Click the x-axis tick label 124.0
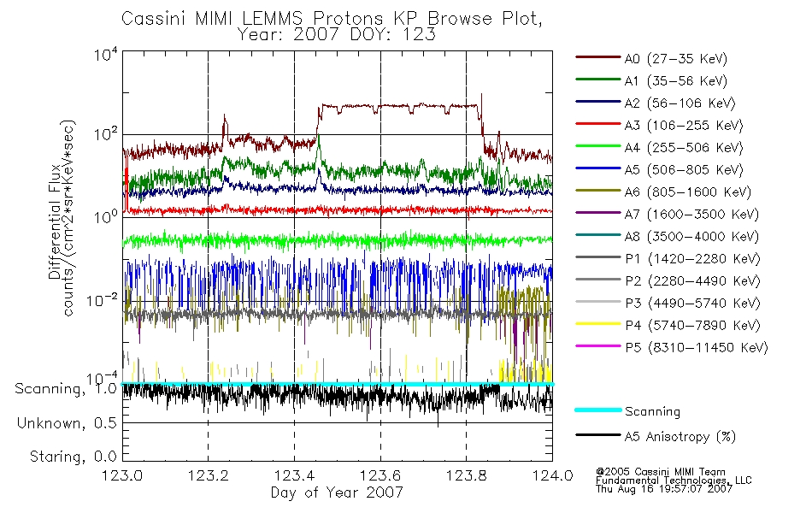 pyautogui.click(x=552, y=475)
